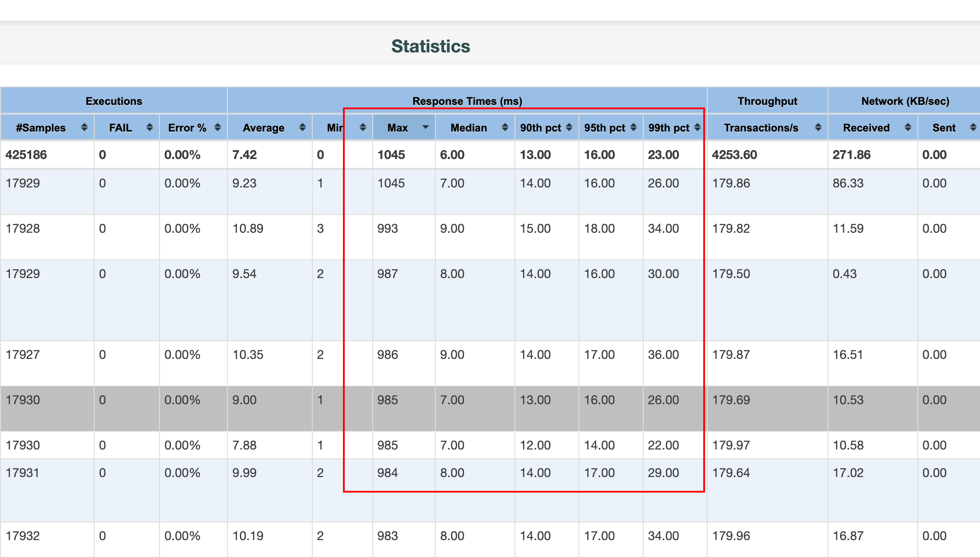
Task: Toggle the Max column descending sort arrow
Action: pos(425,127)
